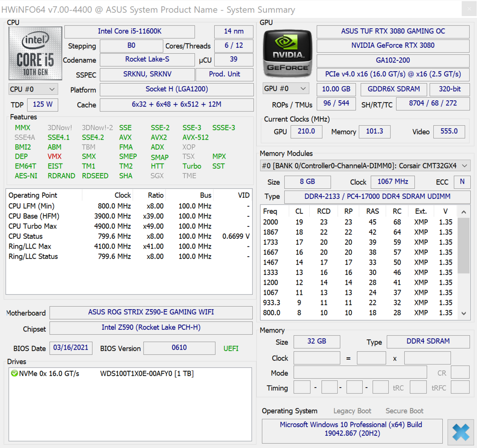Screen dimensions: 477x448
Task: Click the Stepping B0 field
Action: [x=132, y=46]
